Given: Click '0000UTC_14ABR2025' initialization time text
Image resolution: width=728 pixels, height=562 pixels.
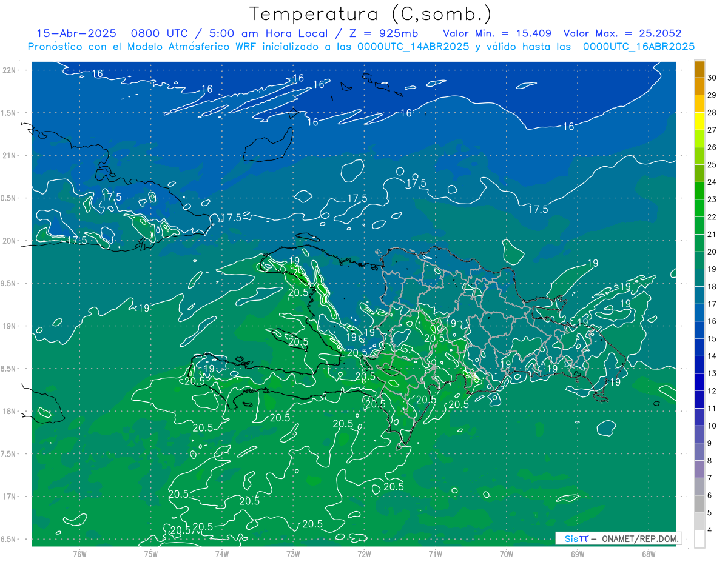Looking at the screenshot, I should [413, 47].
